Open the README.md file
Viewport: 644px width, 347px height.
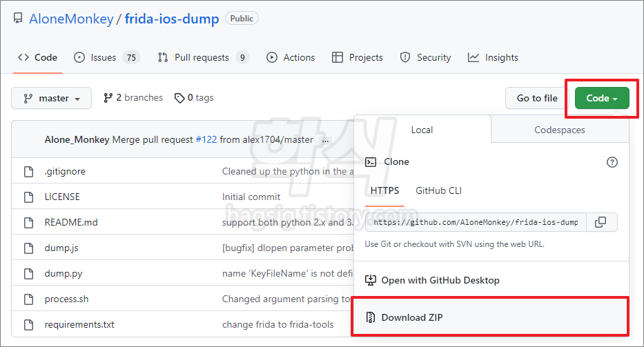[71, 222]
